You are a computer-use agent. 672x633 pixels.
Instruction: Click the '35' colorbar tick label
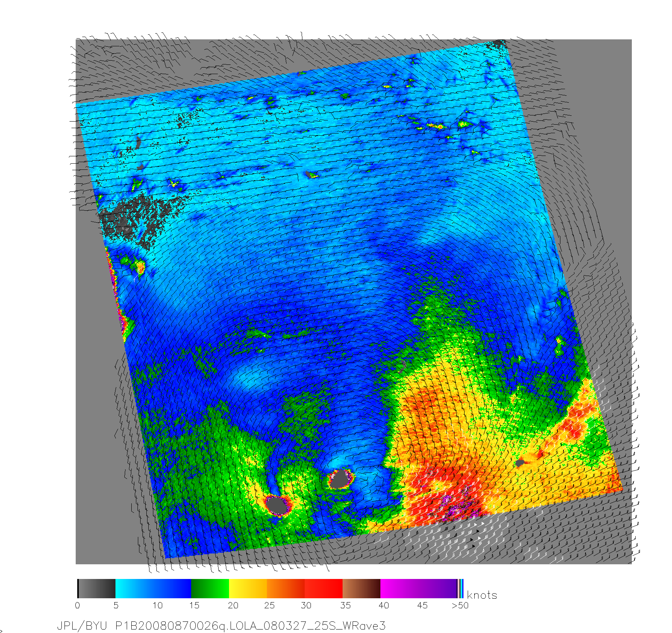coord(345,605)
